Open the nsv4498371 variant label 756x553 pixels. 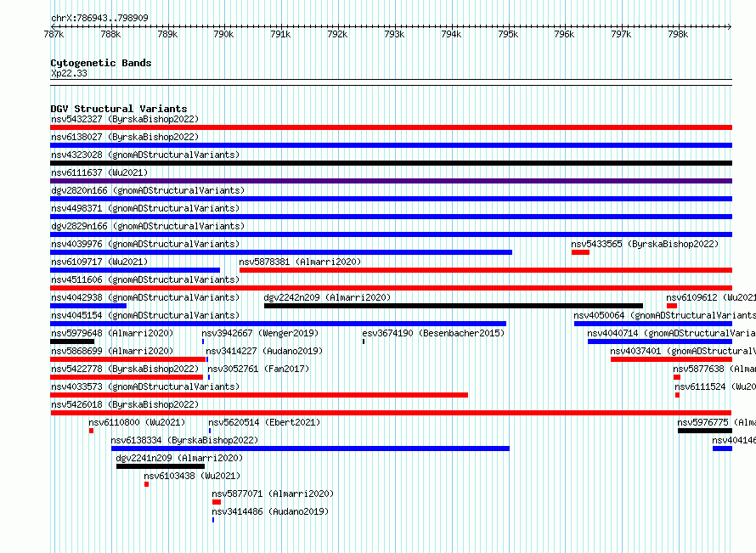(145, 208)
